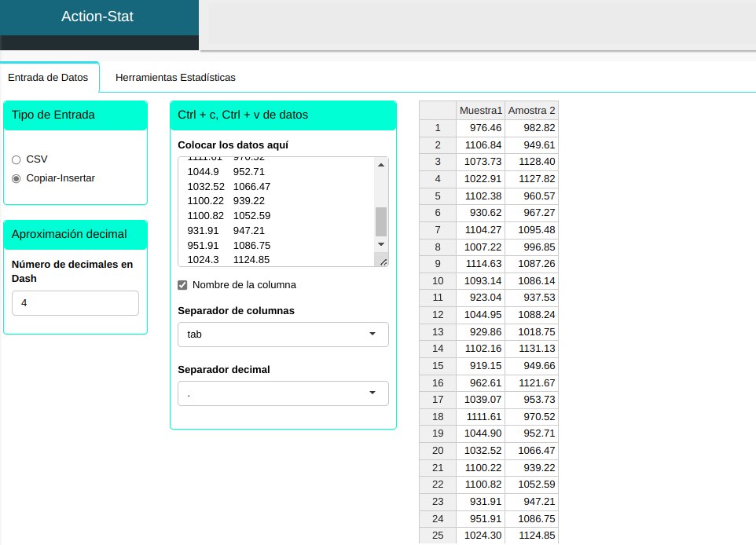This screenshot has width=756, height=545.
Task: Click the Muestra1 column header
Action: [x=480, y=110]
